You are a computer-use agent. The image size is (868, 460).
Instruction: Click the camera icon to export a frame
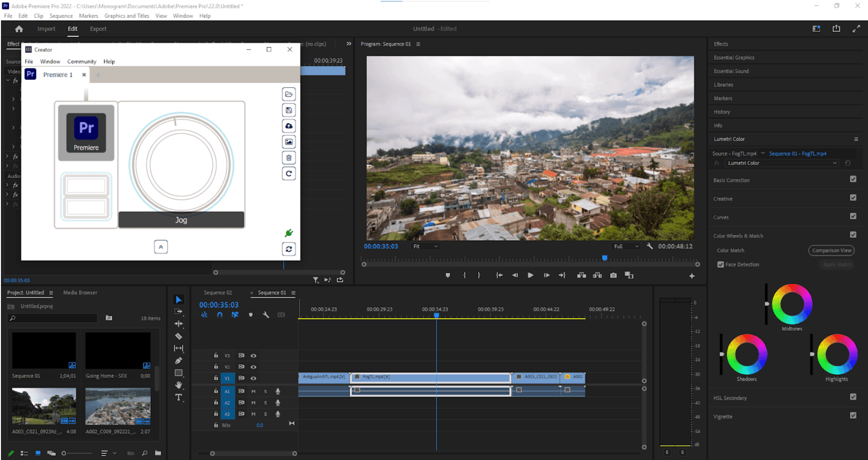point(614,275)
